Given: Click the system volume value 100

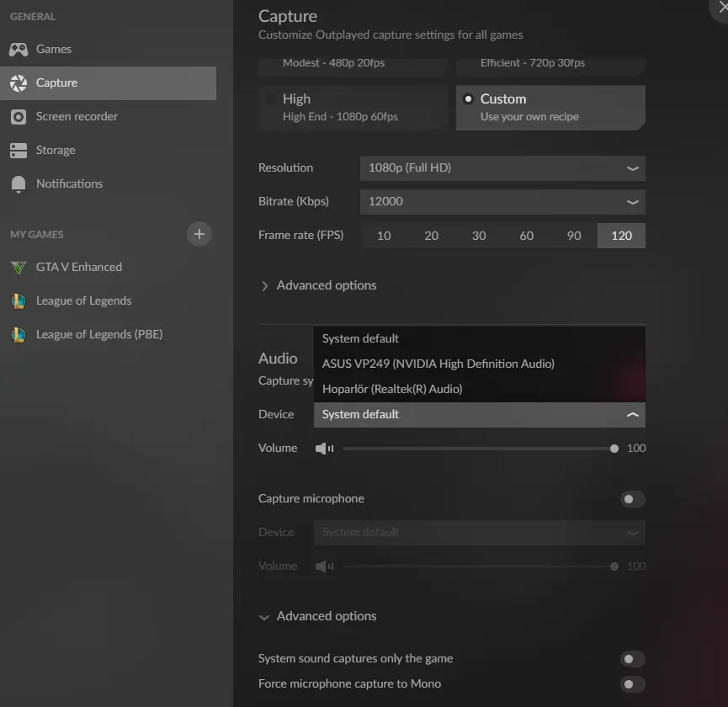Looking at the screenshot, I should (x=636, y=449).
